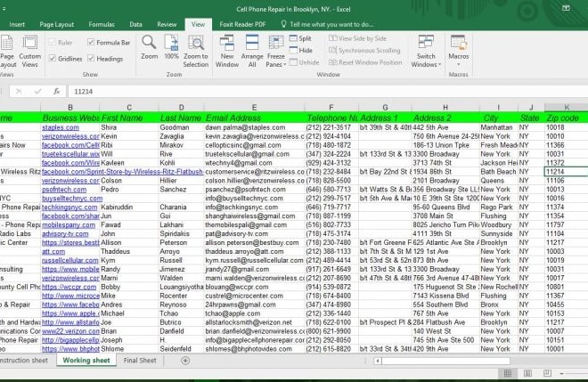Click the horizontal scrollbar left arrow
This screenshot has width=588, height=382.
[378, 361]
